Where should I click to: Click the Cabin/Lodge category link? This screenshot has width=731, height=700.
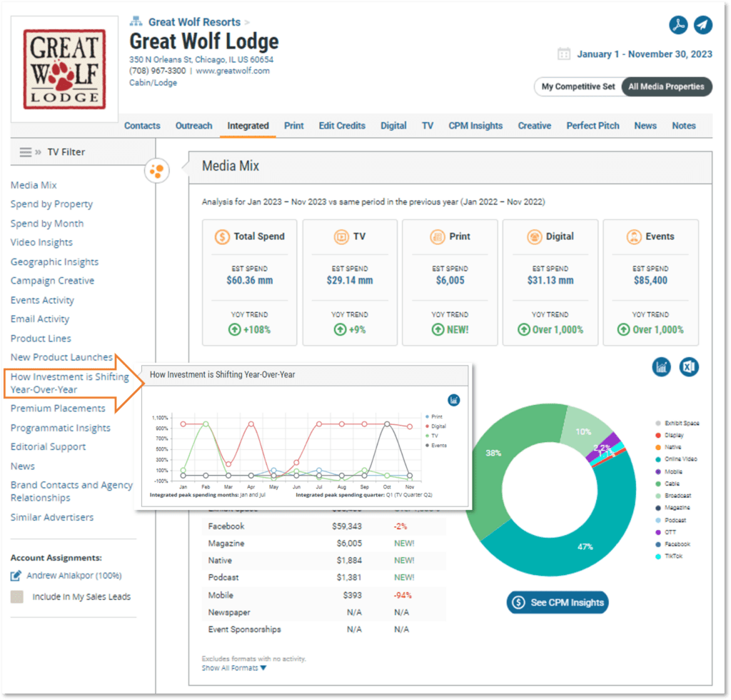pyautogui.click(x=153, y=83)
